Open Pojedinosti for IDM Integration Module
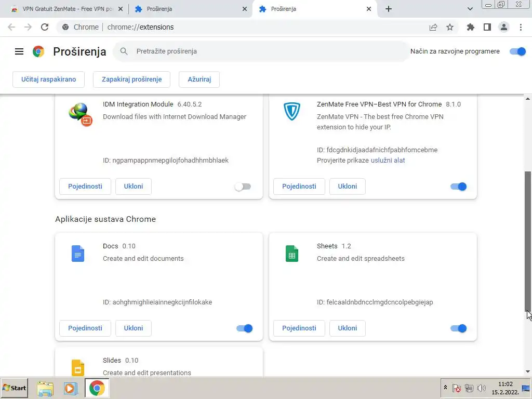The width and height of the screenshot is (532, 399). click(85, 187)
